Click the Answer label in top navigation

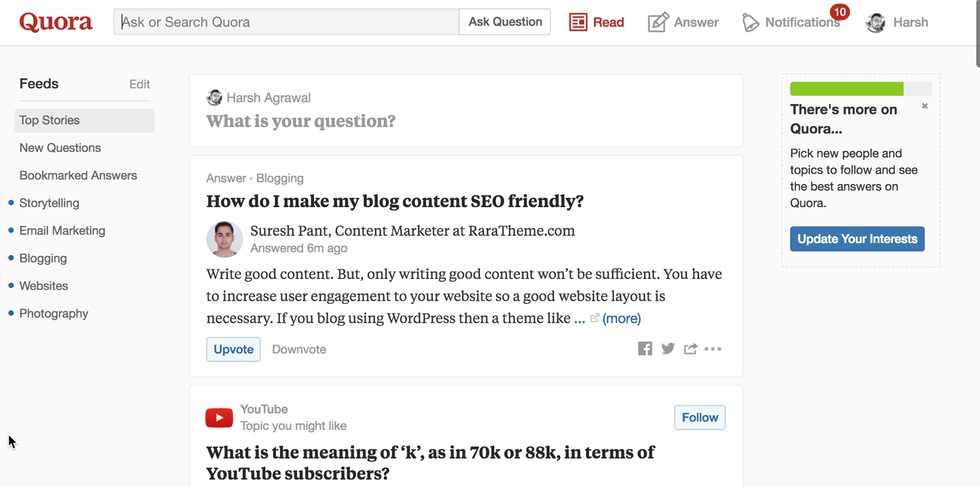coord(696,22)
